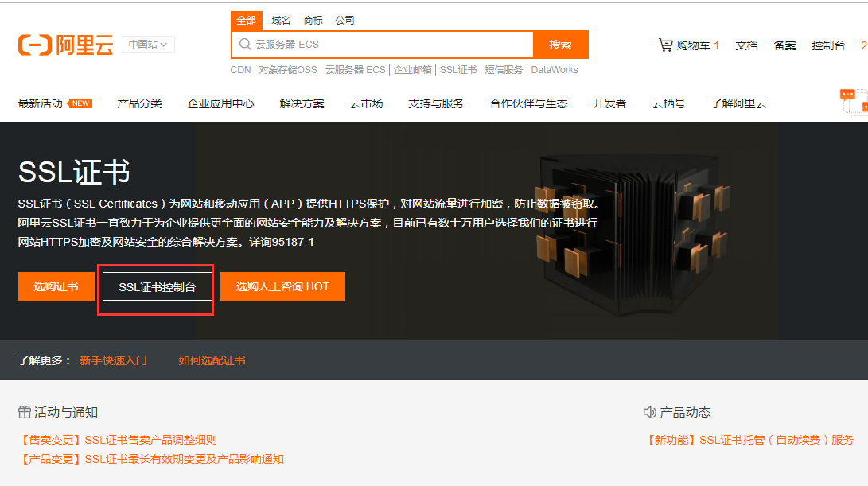Screen dimensions: 868x486
Task: Open the SSL证书售卖产品调整细则 notice
Action: tap(118, 438)
